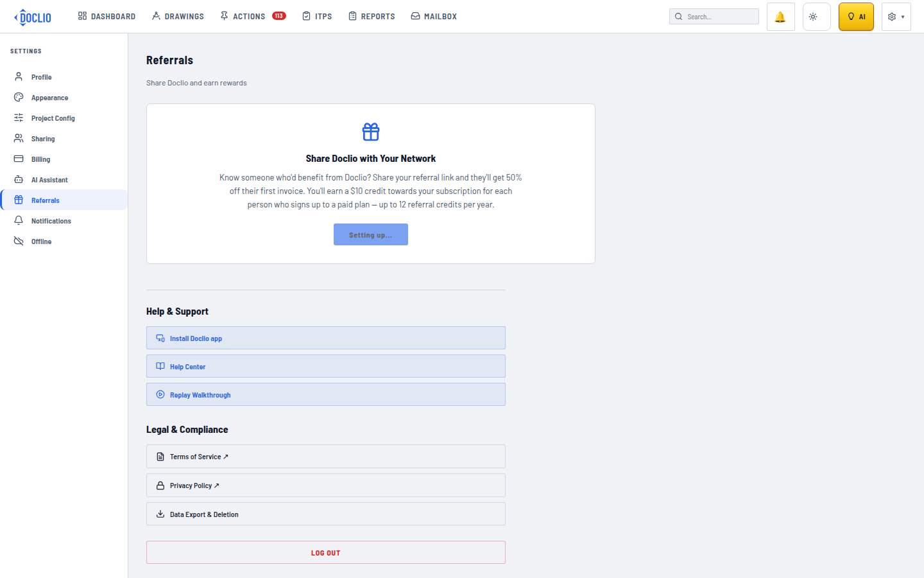This screenshot has height=578, width=924.
Task: Select Profile in settings sidebar
Action: coord(64,77)
